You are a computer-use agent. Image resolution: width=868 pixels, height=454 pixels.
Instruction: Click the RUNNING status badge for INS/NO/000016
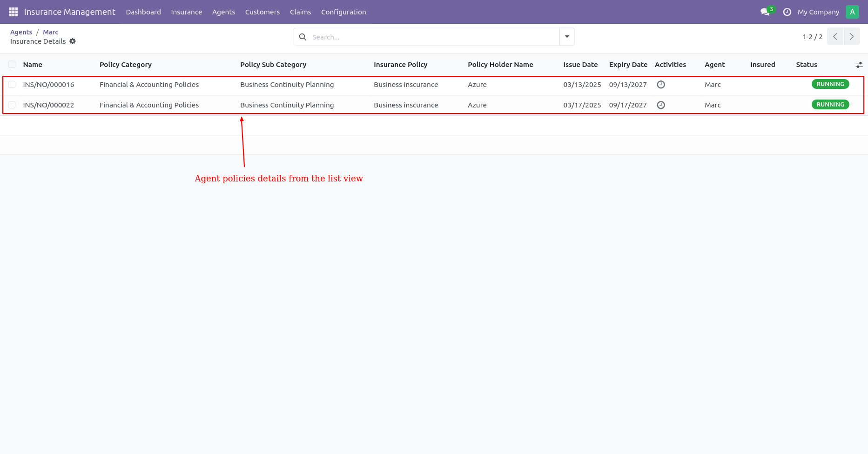click(830, 84)
